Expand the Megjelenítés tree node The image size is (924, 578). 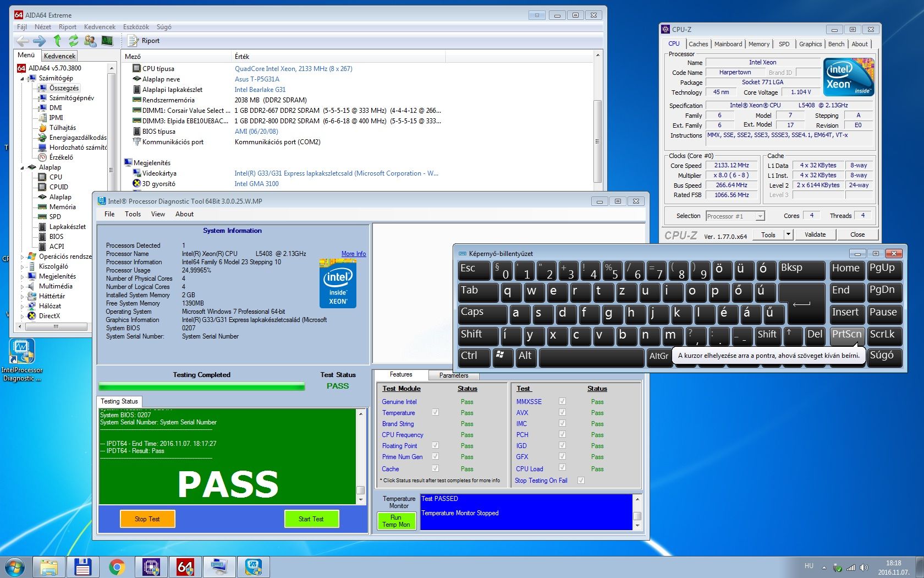pyautogui.click(x=23, y=276)
